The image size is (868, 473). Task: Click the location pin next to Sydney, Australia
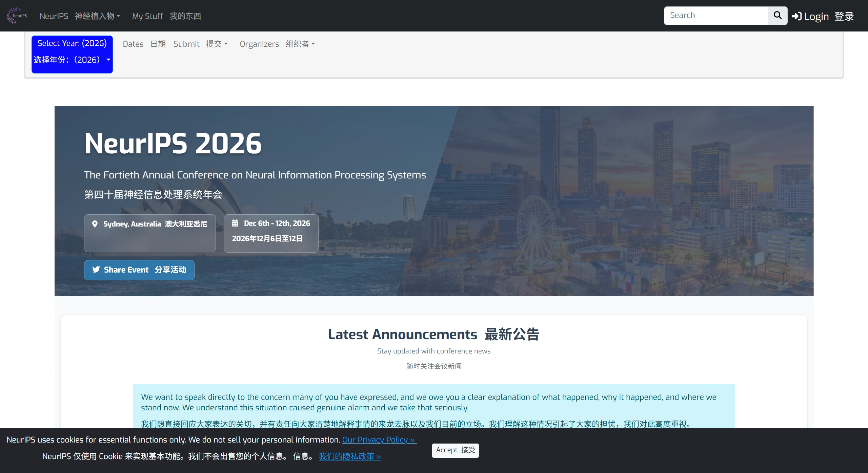95,224
